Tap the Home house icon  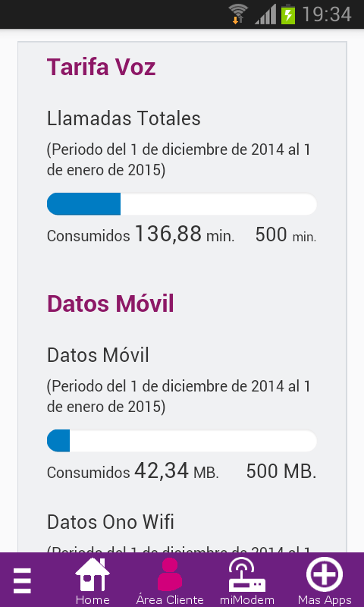92,574
